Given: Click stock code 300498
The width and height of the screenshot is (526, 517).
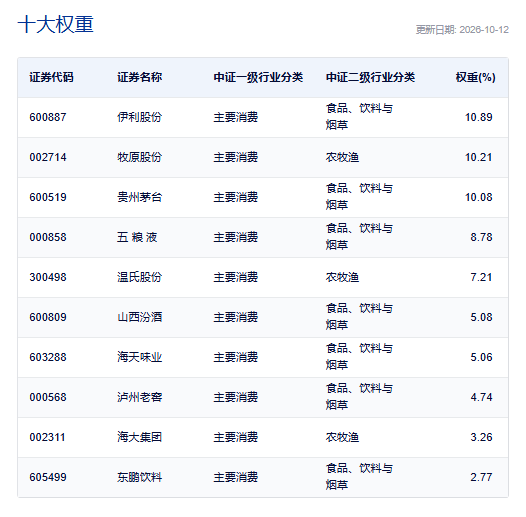Looking at the screenshot, I should 48,277.
